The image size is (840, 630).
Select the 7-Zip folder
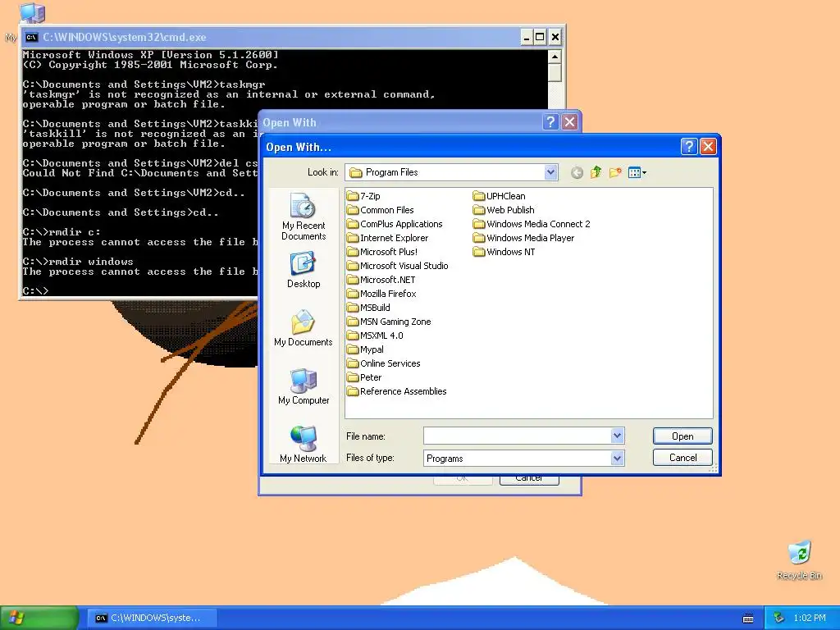coord(363,196)
